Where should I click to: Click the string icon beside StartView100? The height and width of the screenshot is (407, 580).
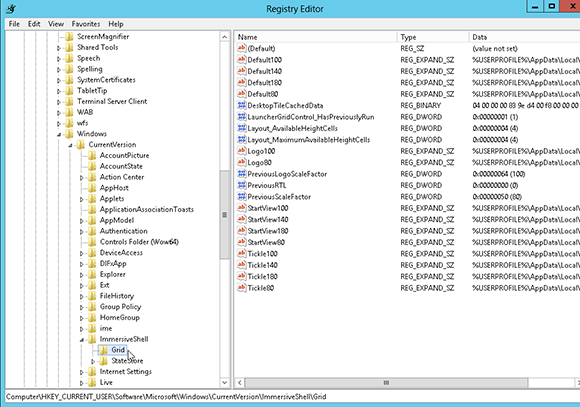point(242,208)
